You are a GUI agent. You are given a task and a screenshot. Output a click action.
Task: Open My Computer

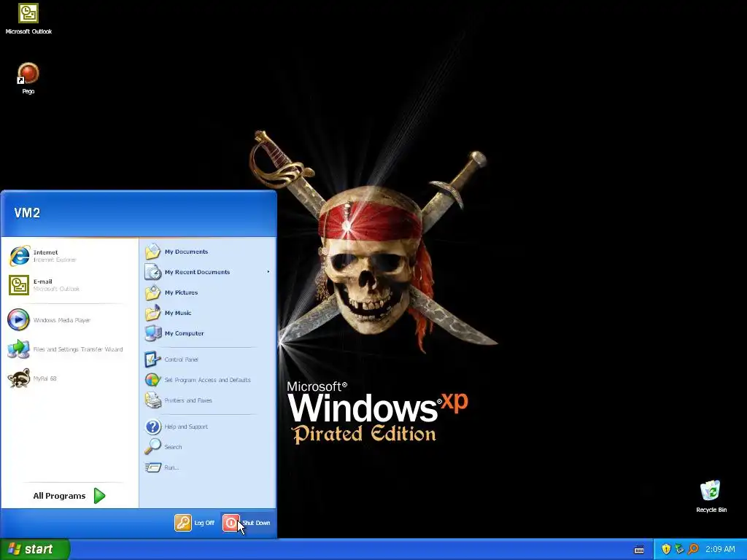pos(208,333)
